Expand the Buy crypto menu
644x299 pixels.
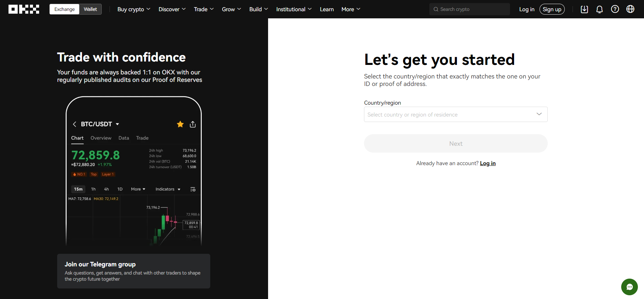coord(134,9)
